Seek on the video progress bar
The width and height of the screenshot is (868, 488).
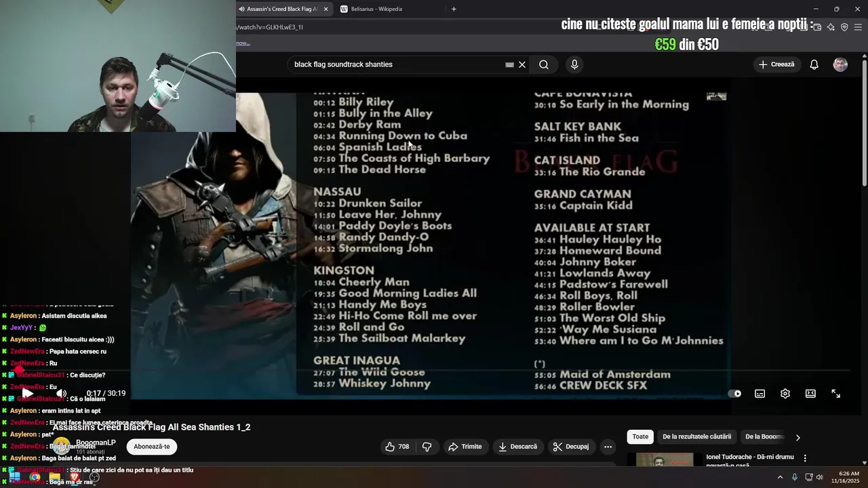(434, 371)
